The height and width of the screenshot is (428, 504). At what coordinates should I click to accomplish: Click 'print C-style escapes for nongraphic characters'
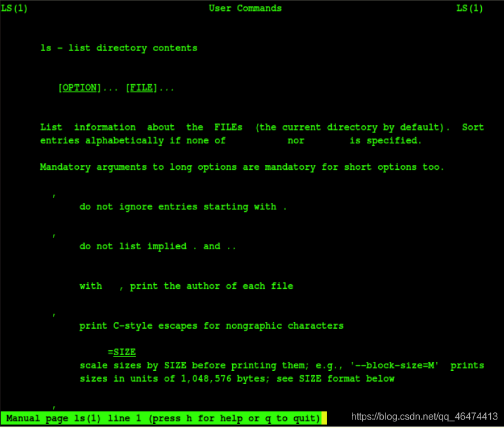tap(212, 326)
